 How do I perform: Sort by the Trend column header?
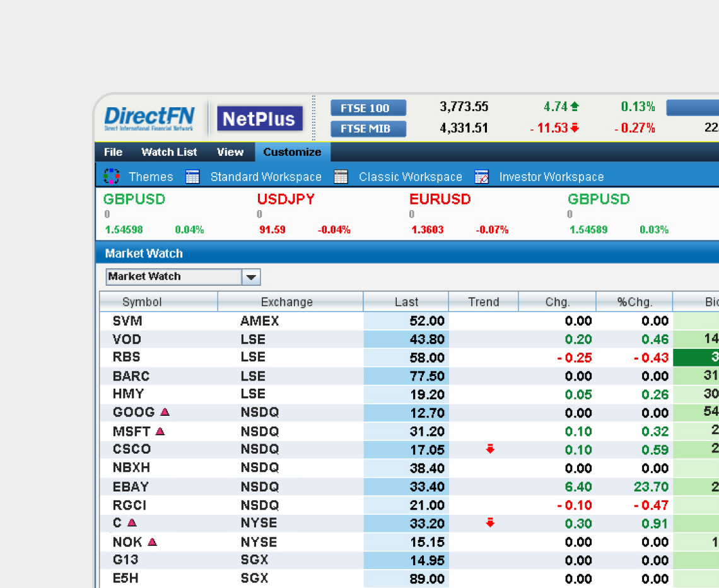(483, 302)
